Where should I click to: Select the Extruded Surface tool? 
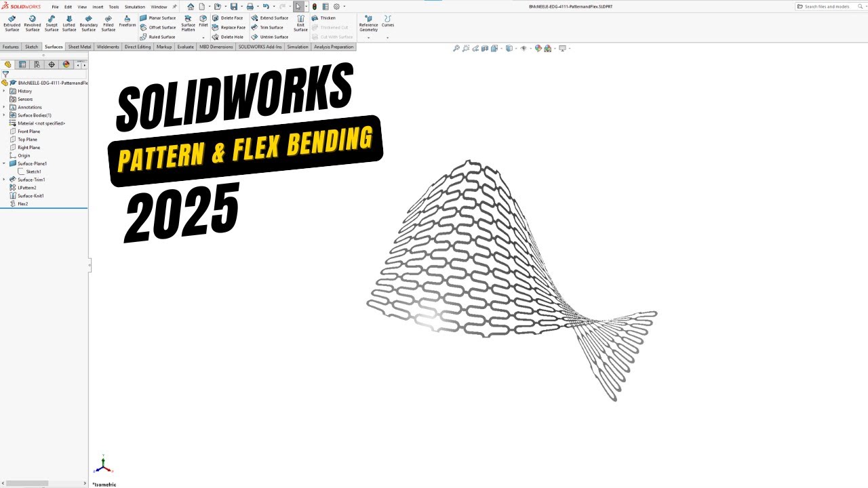[12, 23]
